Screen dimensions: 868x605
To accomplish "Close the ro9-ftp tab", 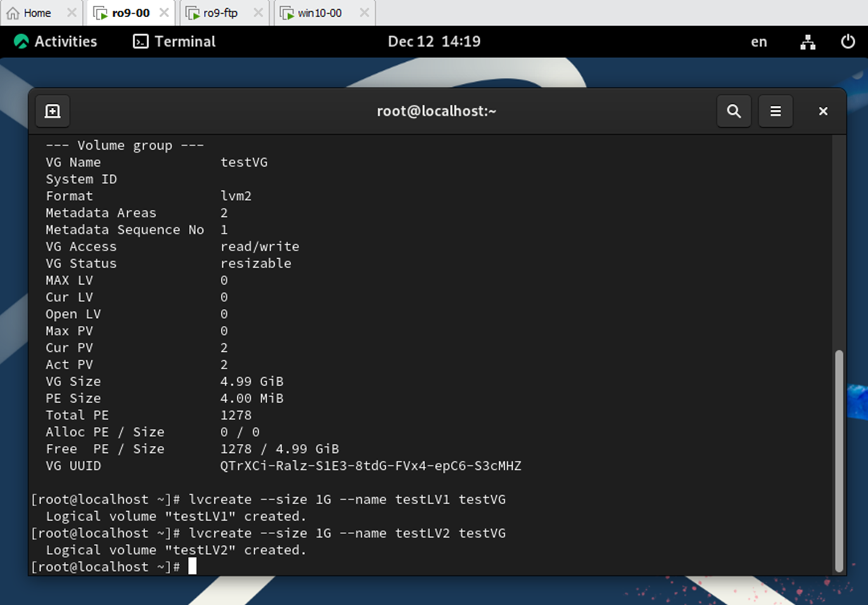I will click(x=258, y=13).
